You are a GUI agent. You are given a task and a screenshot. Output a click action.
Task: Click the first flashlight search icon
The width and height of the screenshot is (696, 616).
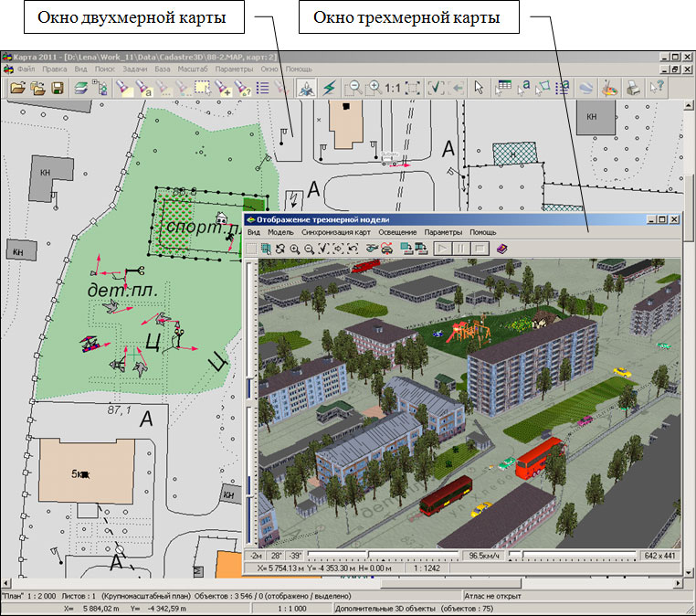[123, 88]
